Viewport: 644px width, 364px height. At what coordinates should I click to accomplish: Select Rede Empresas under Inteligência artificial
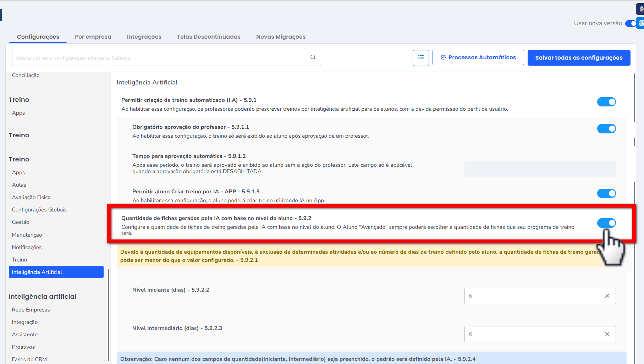(31, 310)
